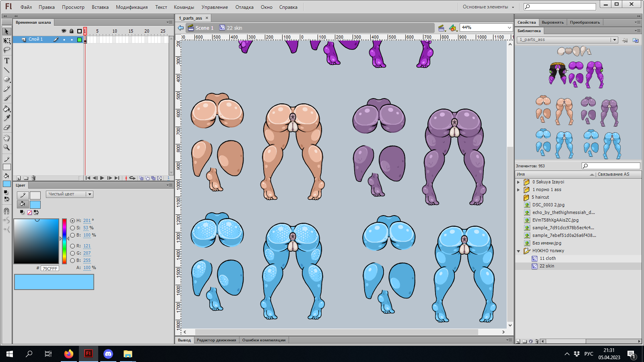Image resolution: width=644 pixels, height=362 pixels.
Task: Go to the first frame
Action: [88, 178]
